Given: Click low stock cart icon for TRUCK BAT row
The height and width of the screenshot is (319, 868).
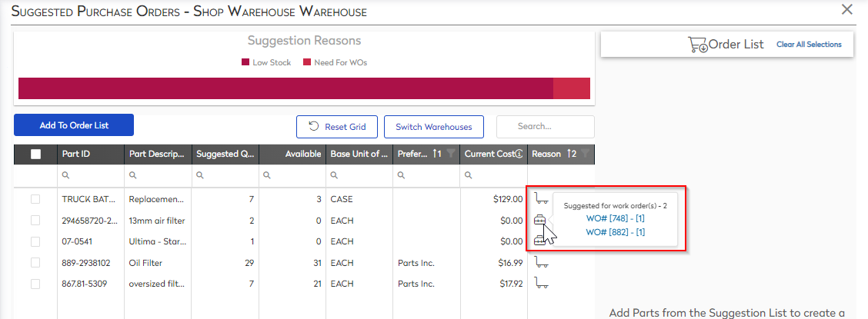Looking at the screenshot, I should tap(542, 198).
